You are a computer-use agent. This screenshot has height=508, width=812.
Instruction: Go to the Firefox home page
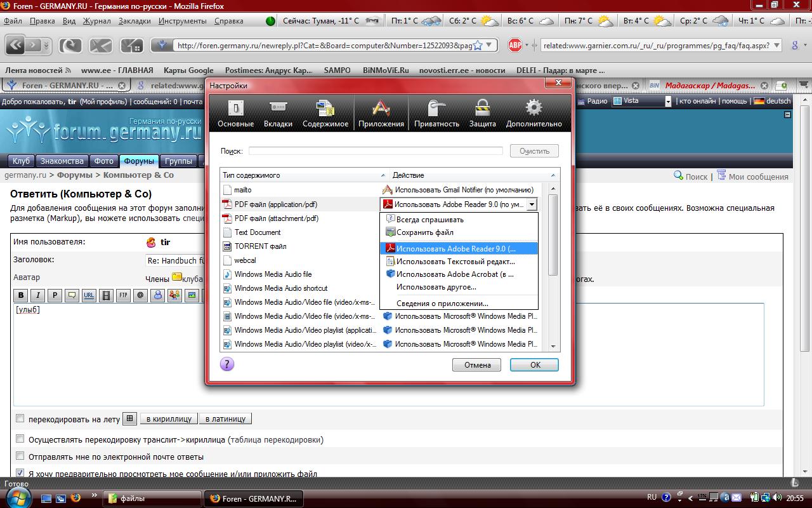[x=132, y=45]
